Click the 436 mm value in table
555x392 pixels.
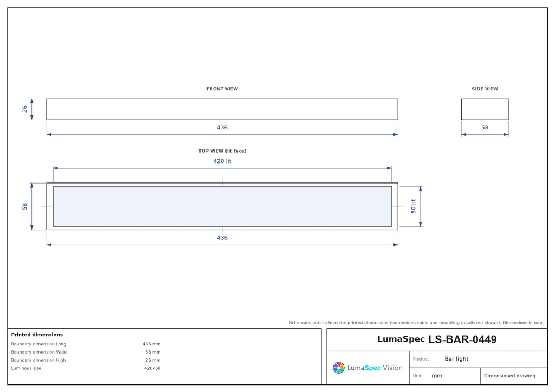point(152,344)
